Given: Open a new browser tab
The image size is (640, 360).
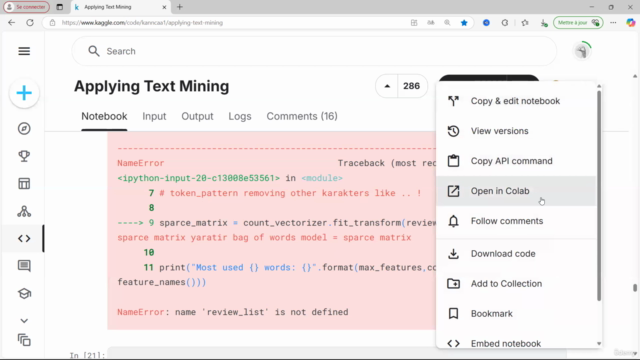Looking at the screenshot, I should (180, 7).
